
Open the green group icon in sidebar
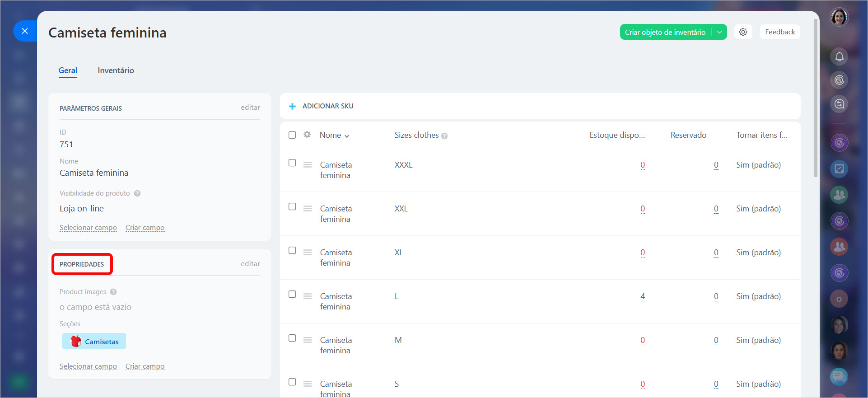(x=839, y=195)
